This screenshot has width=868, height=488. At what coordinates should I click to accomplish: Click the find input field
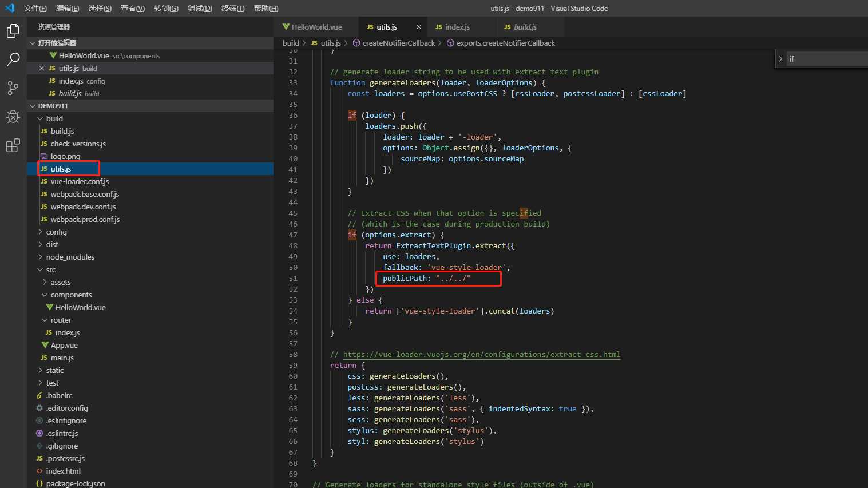(824, 59)
